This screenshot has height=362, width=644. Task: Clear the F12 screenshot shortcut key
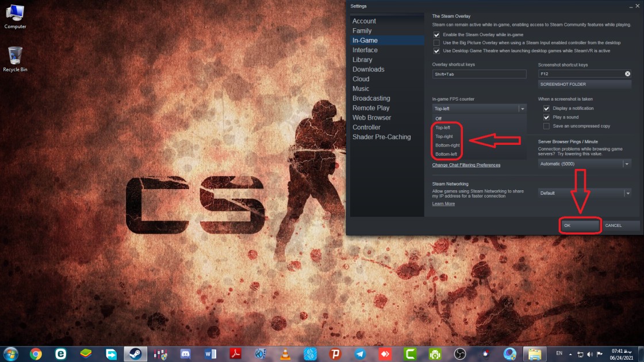click(x=627, y=74)
